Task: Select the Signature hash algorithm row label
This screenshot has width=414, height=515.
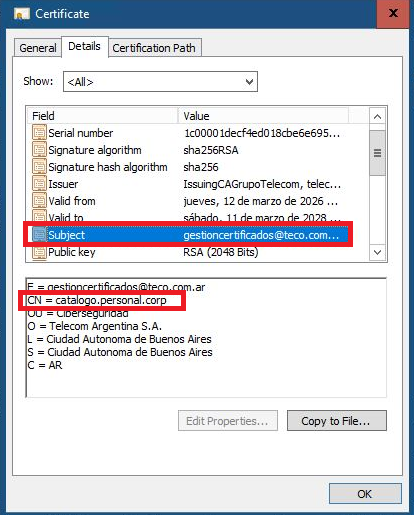Action: [108, 167]
